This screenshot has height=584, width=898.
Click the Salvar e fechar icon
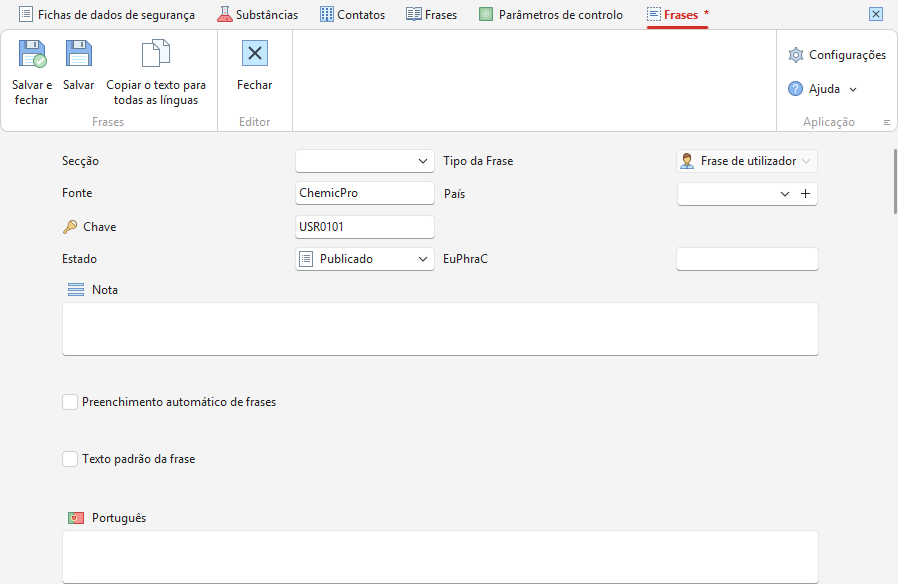click(32, 53)
